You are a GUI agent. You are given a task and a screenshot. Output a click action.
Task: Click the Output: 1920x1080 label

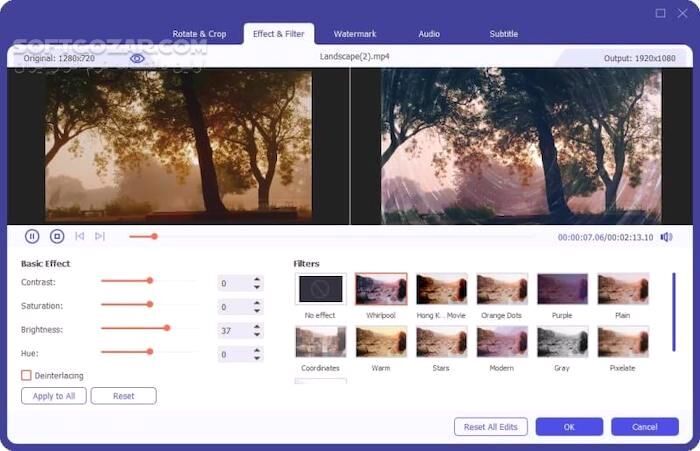coord(639,58)
